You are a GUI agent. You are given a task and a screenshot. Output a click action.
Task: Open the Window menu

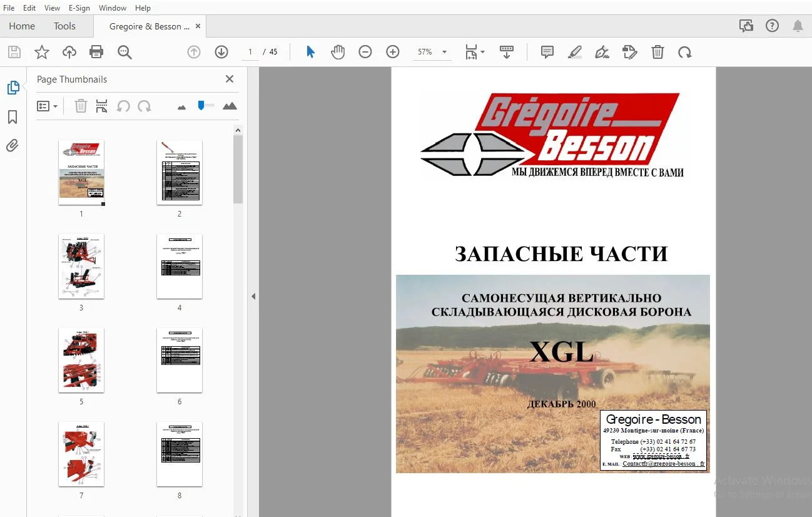pos(113,8)
